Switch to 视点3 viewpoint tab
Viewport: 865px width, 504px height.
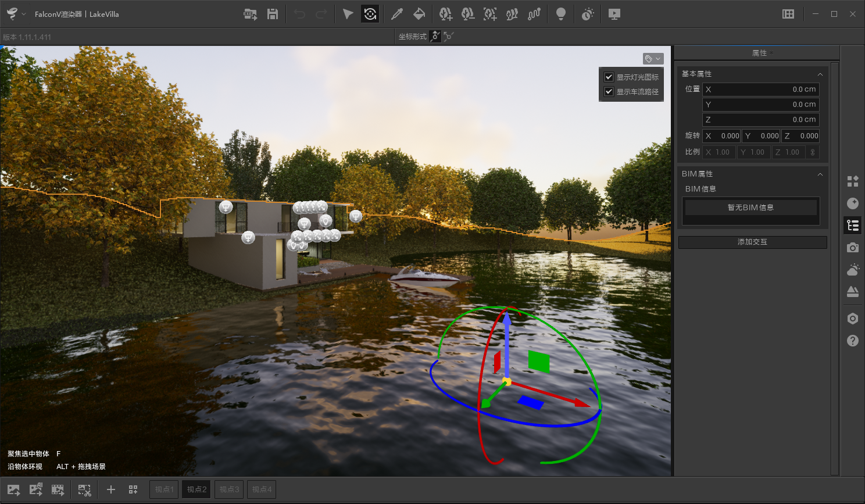pyautogui.click(x=229, y=489)
